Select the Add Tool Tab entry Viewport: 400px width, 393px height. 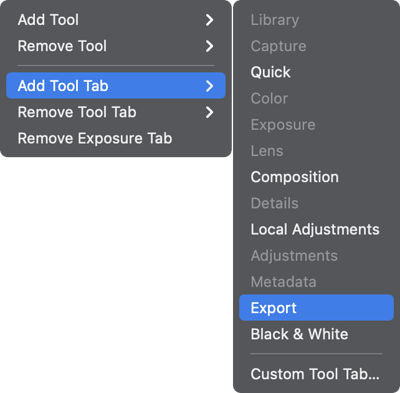[x=116, y=86]
